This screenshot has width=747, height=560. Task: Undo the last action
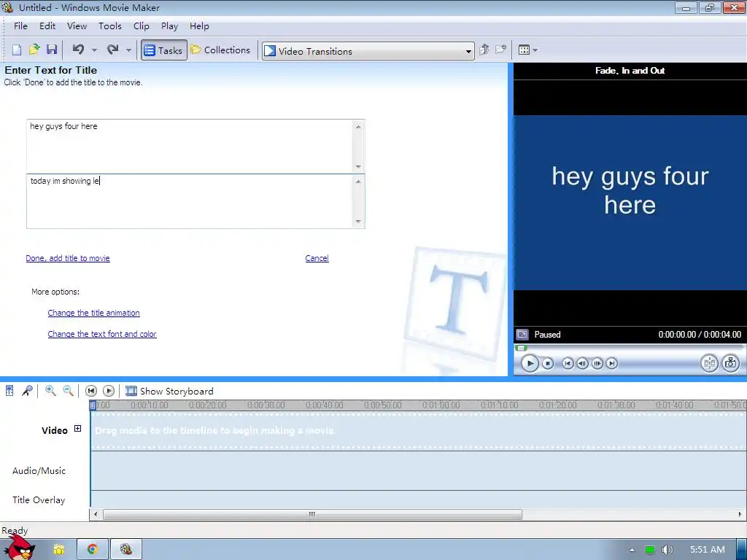pos(79,50)
